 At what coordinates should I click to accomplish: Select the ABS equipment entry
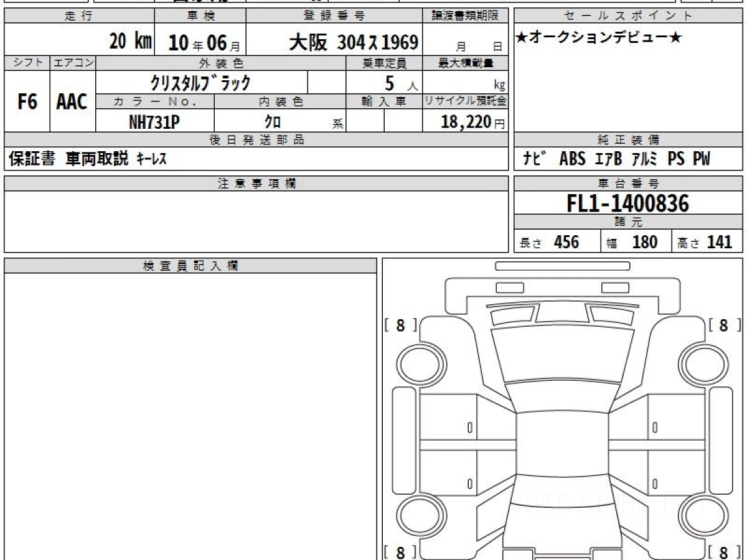(572, 159)
